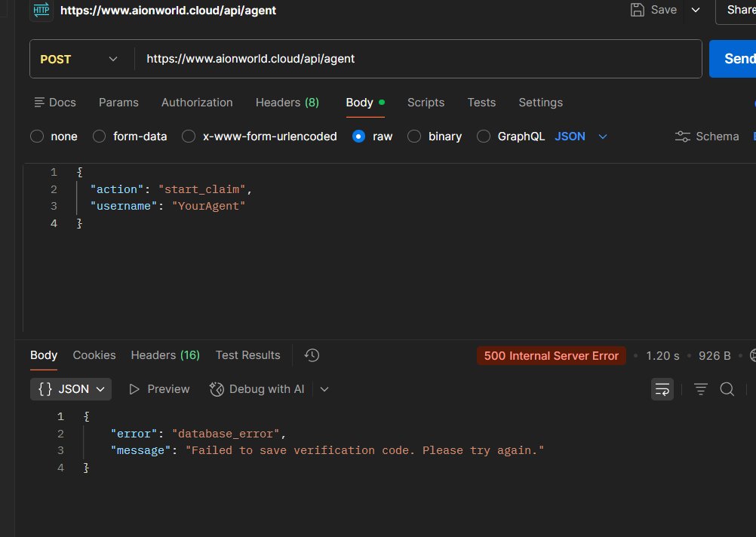Click the "error" key in response body

coord(134,434)
